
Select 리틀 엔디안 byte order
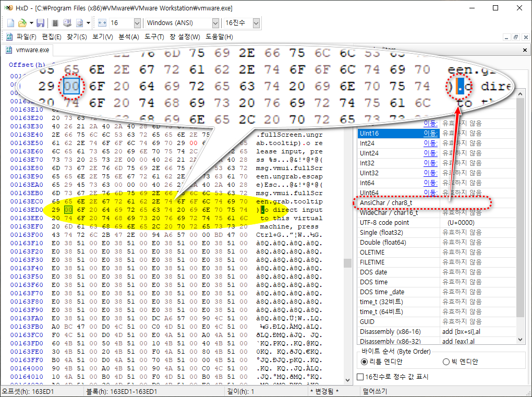click(x=381, y=362)
